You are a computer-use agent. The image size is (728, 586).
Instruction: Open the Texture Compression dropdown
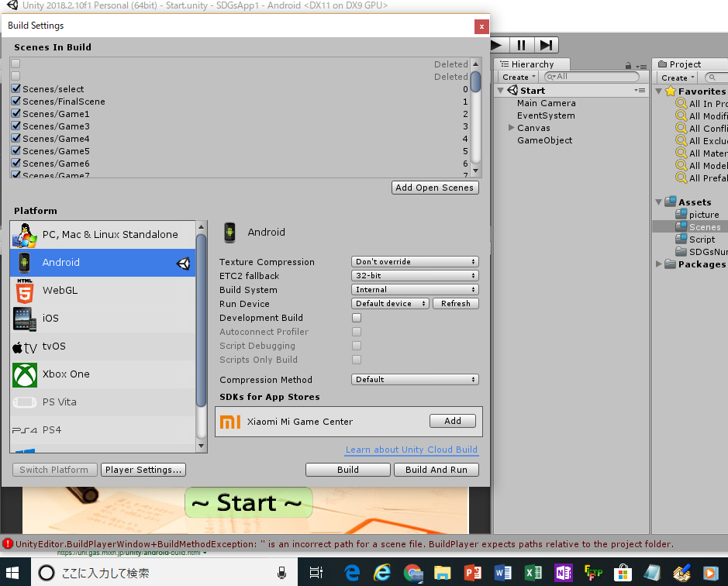[x=415, y=261]
